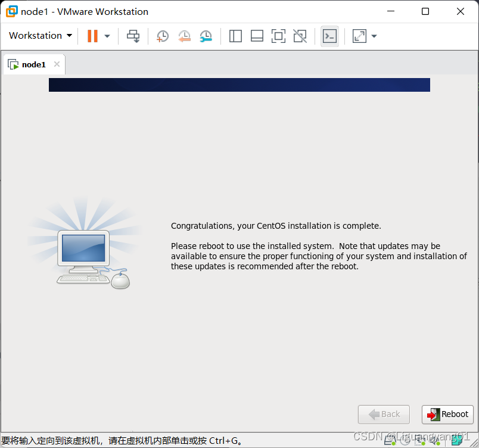Click the Ctrl+G input hint in status bar
The height and width of the screenshot is (448, 479).
point(122,441)
